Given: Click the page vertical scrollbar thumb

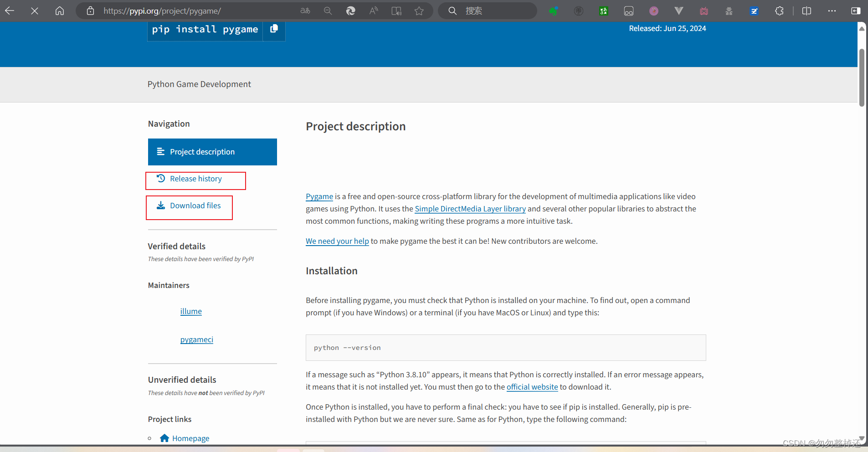Looking at the screenshot, I should pos(862,77).
